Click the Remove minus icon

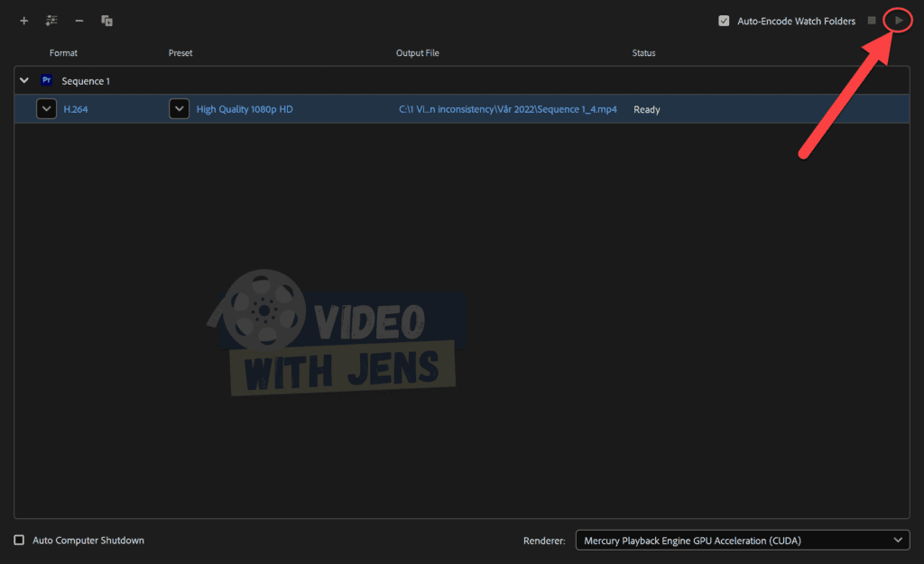point(79,21)
